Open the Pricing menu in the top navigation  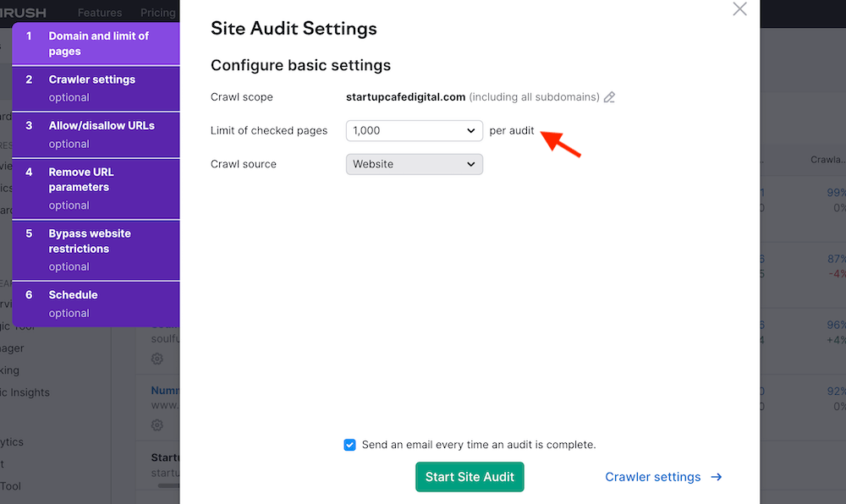pyautogui.click(x=157, y=13)
